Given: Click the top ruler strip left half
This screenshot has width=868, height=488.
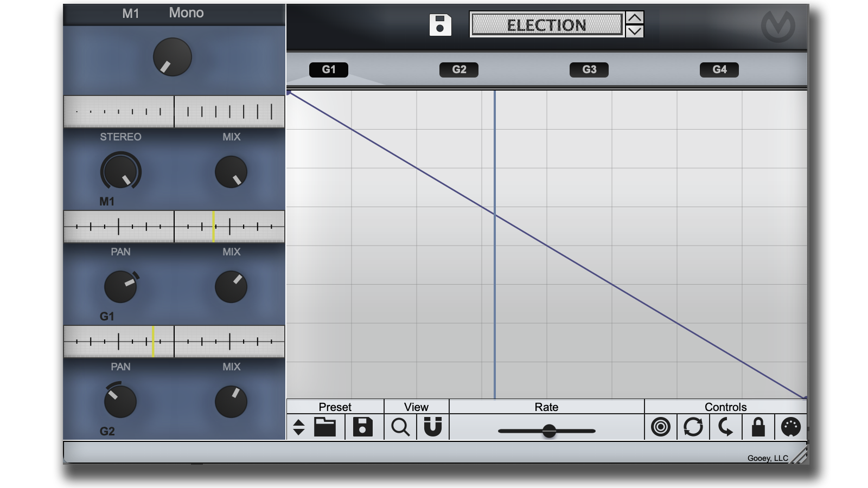Looking at the screenshot, I should point(119,112).
